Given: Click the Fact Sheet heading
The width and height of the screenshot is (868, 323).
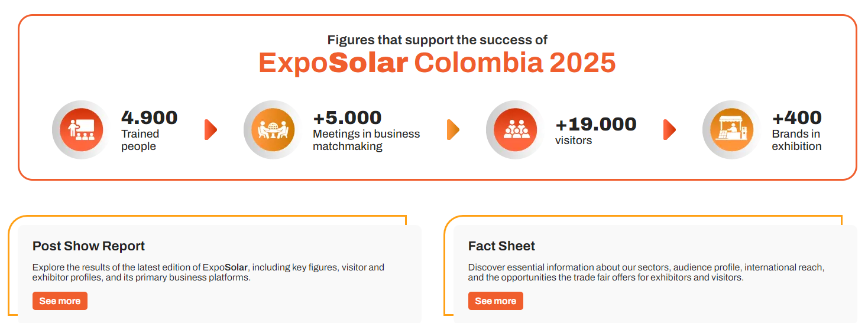Looking at the screenshot, I should [x=501, y=246].
